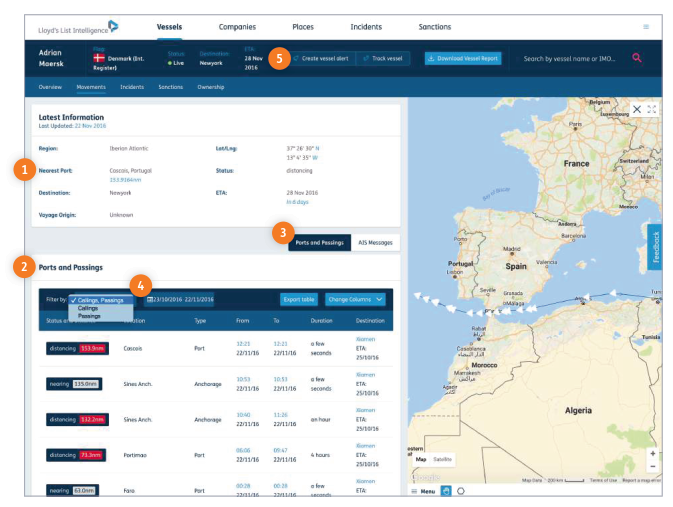Open the Places tab
The image size is (673, 507).
point(303,27)
